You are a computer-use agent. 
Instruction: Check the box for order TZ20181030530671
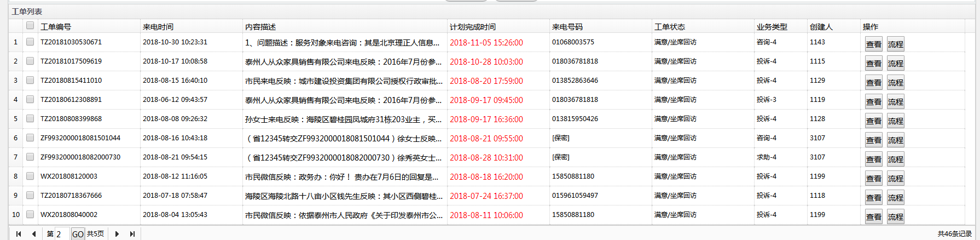click(x=30, y=42)
